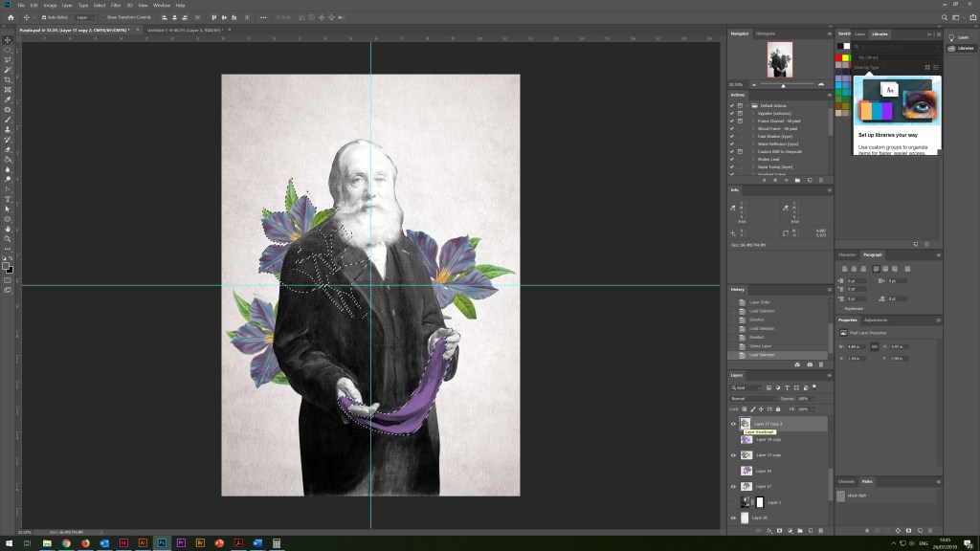Open the Filter menu

[116, 5]
